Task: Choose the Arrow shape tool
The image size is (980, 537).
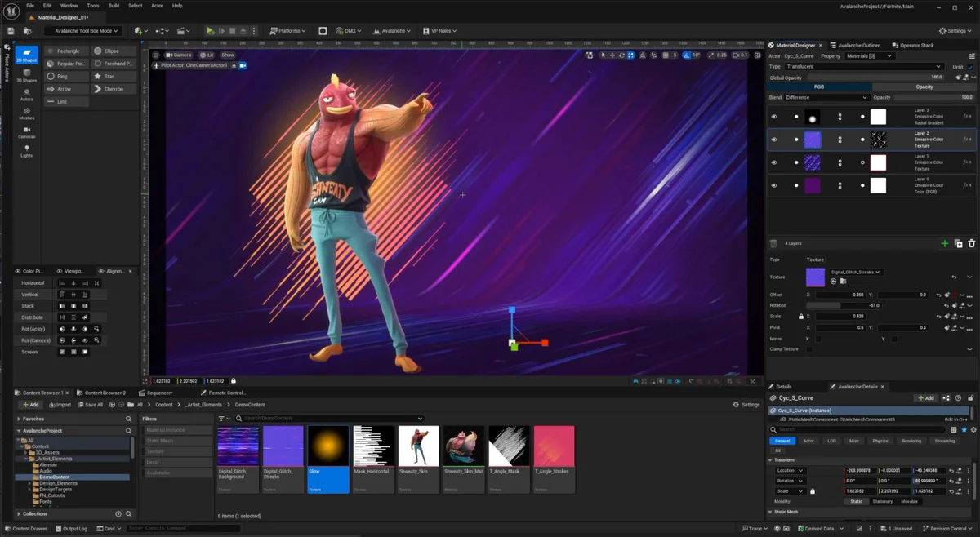Action: [x=65, y=89]
